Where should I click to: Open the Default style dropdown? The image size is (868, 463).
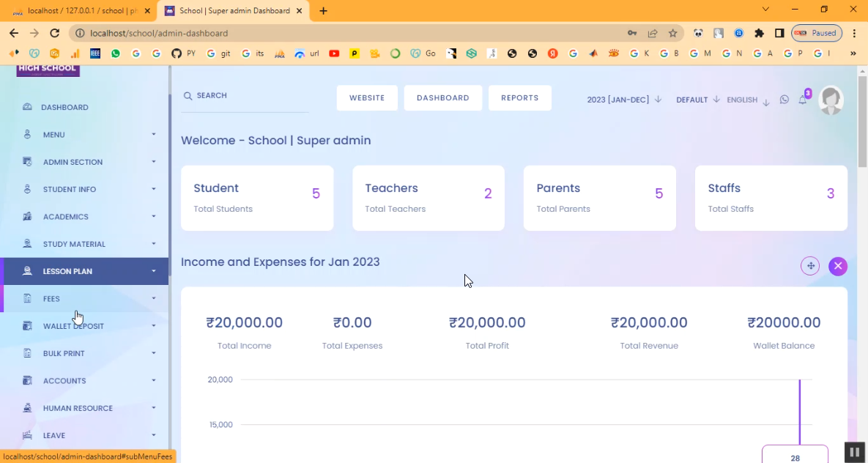tap(697, 100)
